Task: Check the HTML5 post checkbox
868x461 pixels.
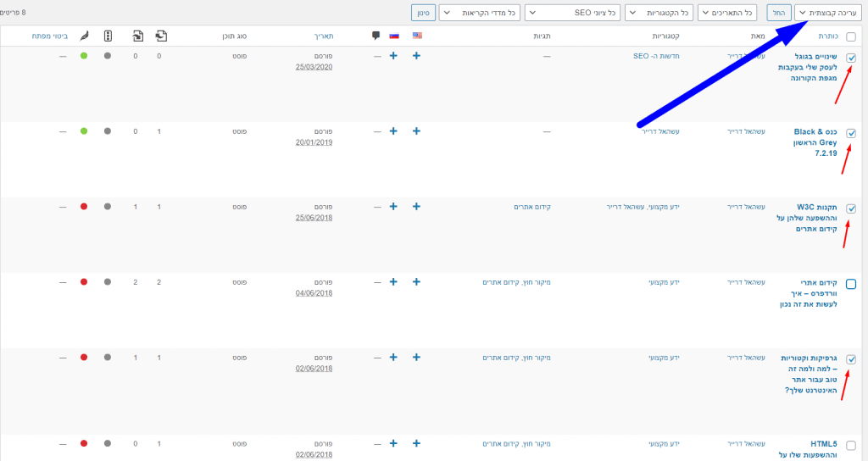Action: [x=851, y=446]
